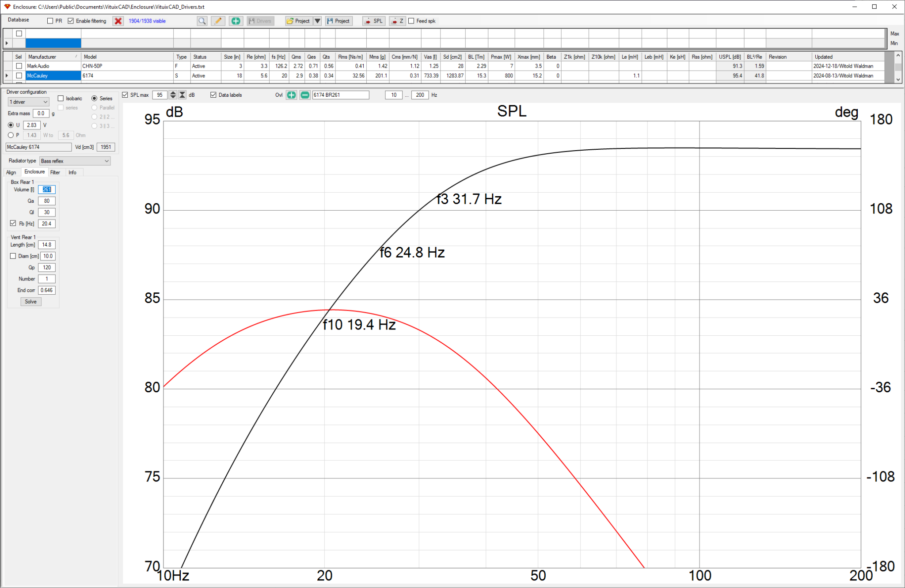The image size is (905, 588).
Task: Click the vent Diam value field
Action: [48, 256]
